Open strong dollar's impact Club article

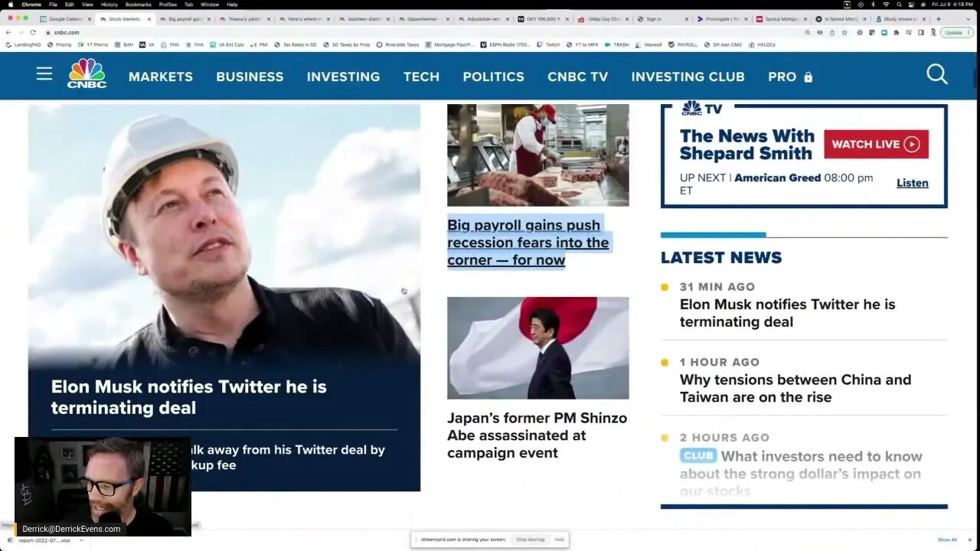pos(800,474)
